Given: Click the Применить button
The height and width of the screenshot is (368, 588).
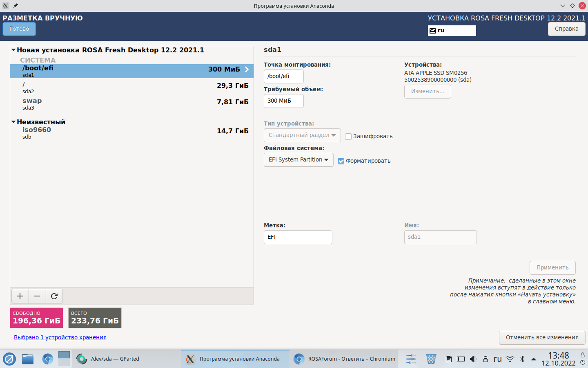Looking at the screenshot, I should (552, 268).
